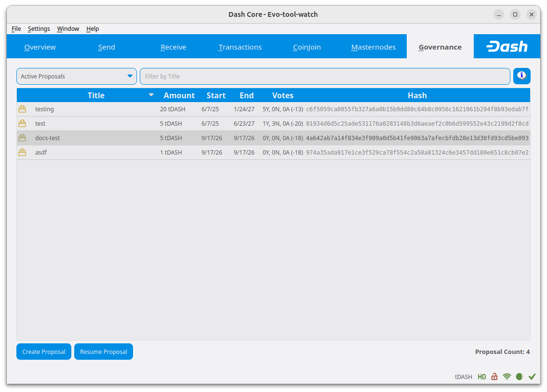Click the Create Proposal button

pos(43,352)
